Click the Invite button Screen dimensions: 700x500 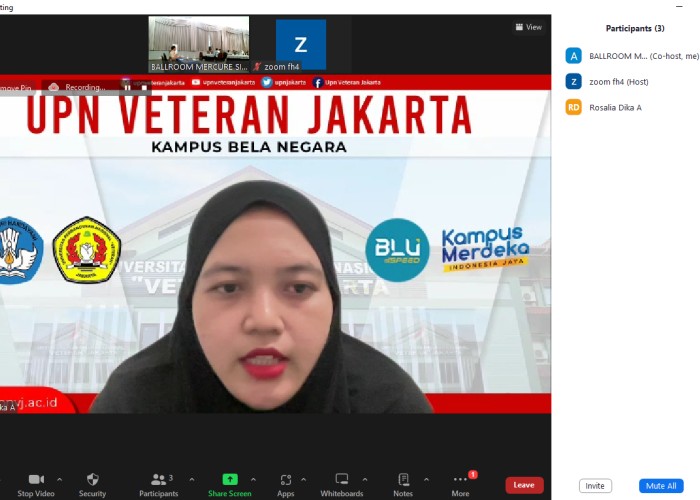595,486
